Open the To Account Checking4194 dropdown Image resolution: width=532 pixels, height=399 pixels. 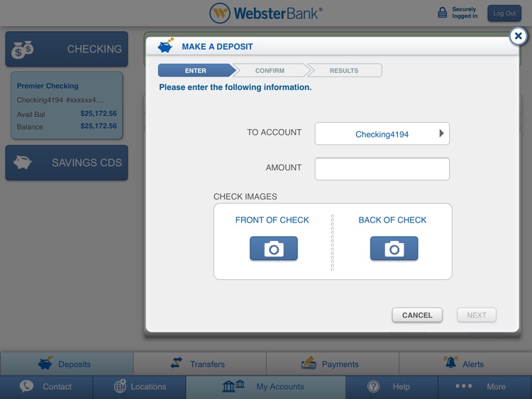pos(382,133)
